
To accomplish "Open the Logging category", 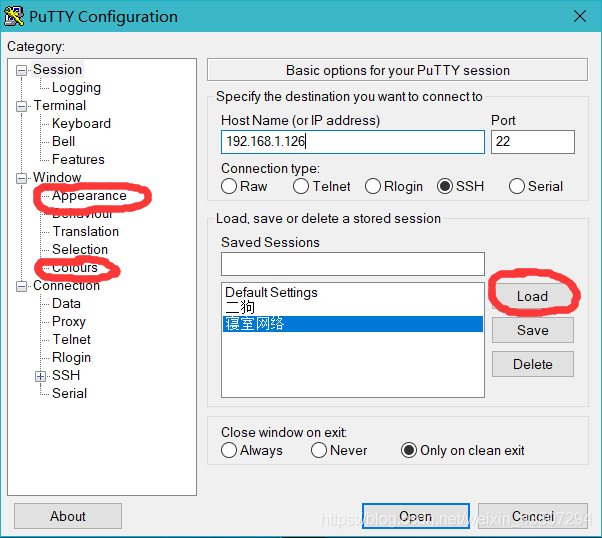I will click(x=76, y=88).
